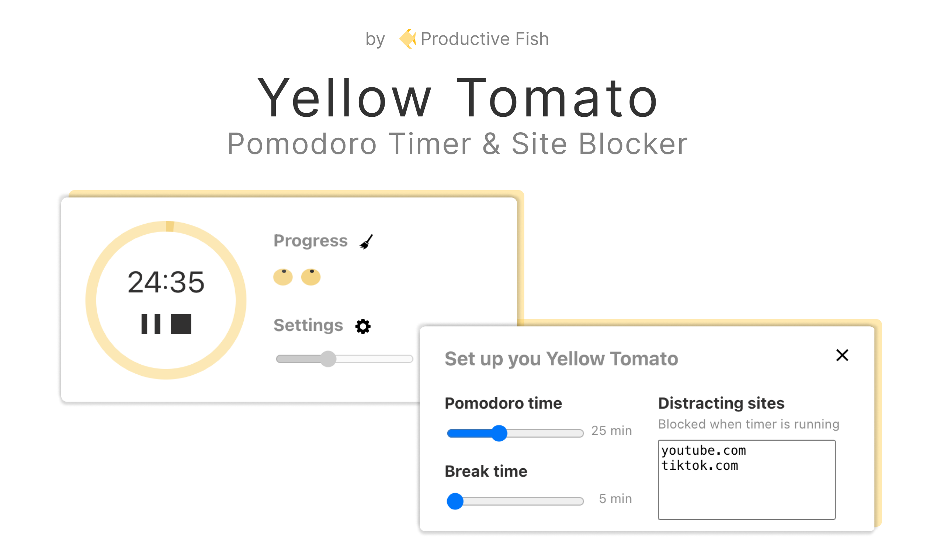Click the first yellow tomato progress icon
The height and width of the screenshot is (560, 944).
283,277
